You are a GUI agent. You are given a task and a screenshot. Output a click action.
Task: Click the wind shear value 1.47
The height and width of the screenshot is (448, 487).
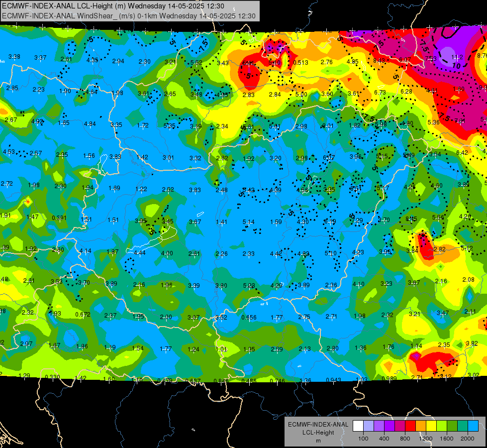[33, 217]
